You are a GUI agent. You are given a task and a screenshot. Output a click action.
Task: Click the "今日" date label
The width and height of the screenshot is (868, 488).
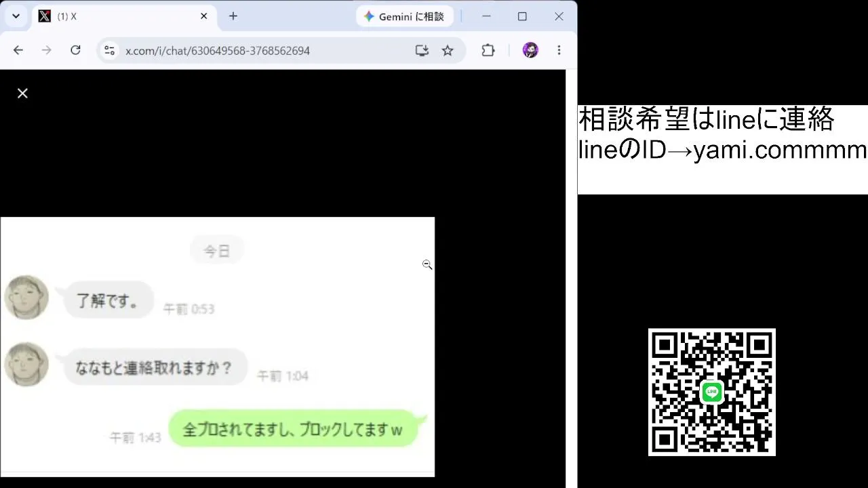tap(217, 251)
